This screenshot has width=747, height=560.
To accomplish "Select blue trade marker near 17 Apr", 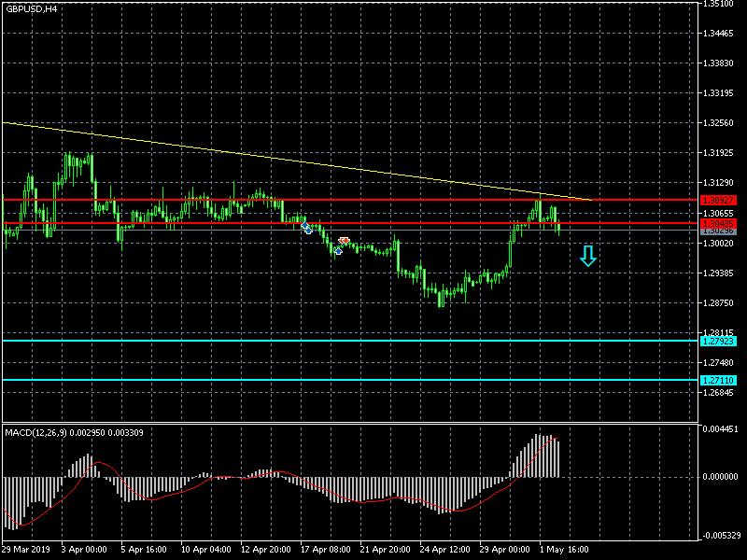I will (305, 227).
